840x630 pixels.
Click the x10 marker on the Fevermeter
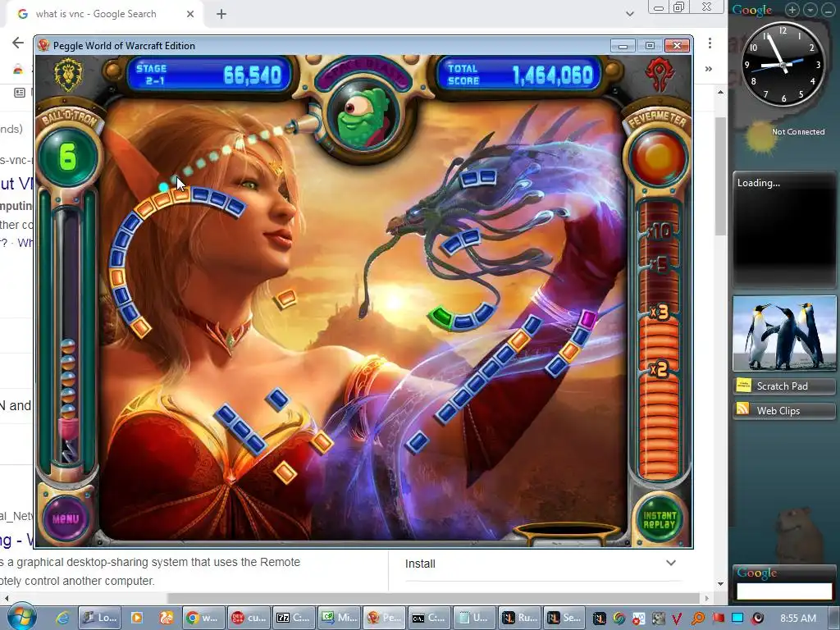(x=660, y=231)
